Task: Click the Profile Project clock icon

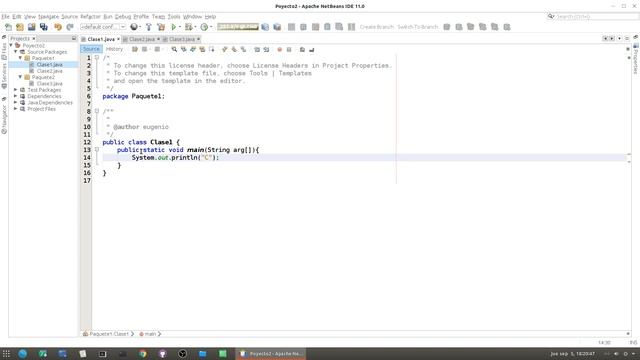Action: pos(204,27)
